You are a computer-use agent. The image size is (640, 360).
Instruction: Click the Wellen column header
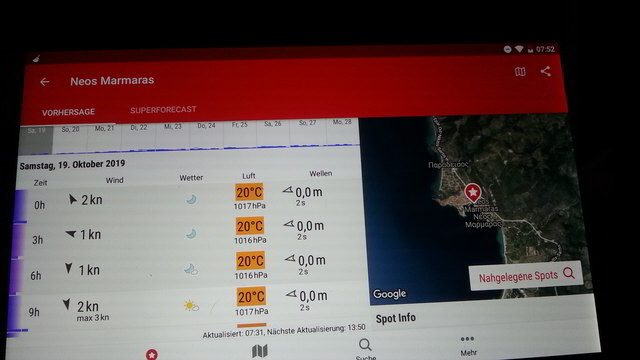(x=320, y=173)
